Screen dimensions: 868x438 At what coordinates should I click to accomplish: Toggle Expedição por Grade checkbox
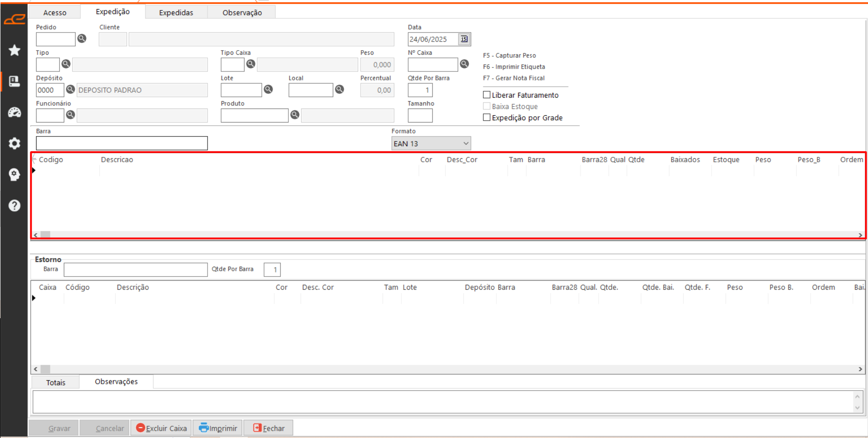pyautogui.click(x=487, y=118)
